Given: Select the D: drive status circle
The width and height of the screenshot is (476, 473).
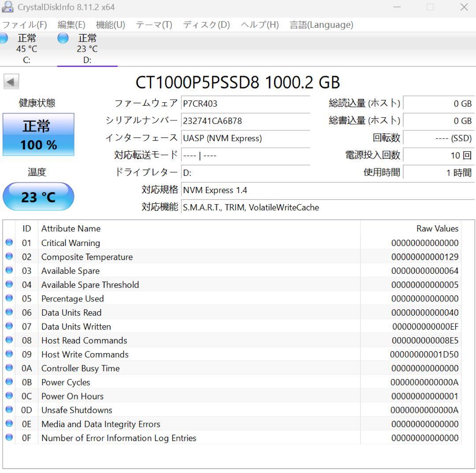Looking at the screenshot, I should click(63, 39).
